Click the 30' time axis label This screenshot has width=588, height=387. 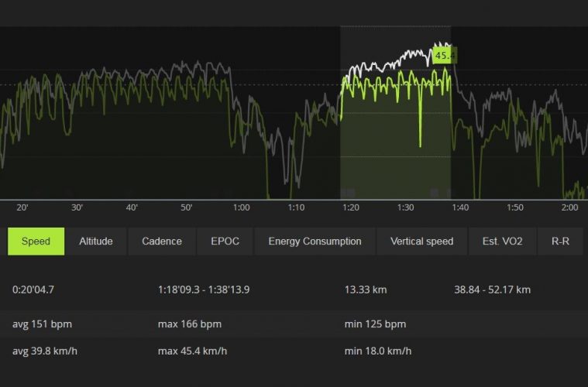[77, 207]
